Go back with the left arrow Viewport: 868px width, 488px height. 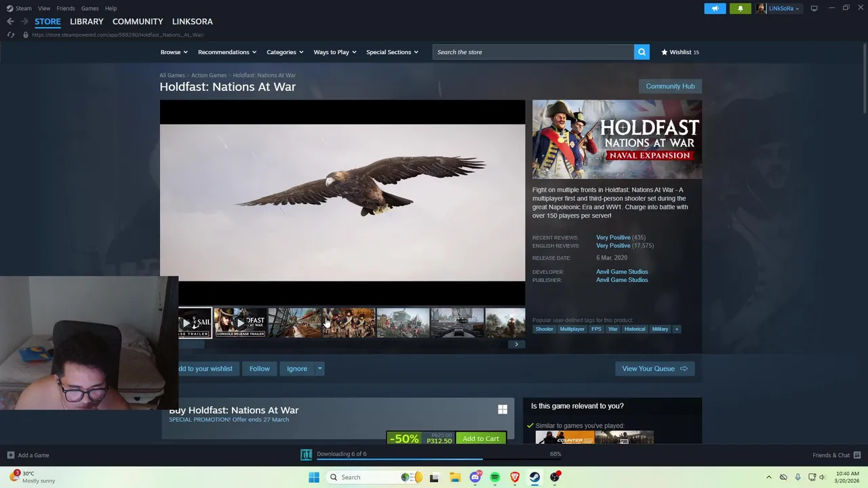pyautogui.click(x=10, y=22)
